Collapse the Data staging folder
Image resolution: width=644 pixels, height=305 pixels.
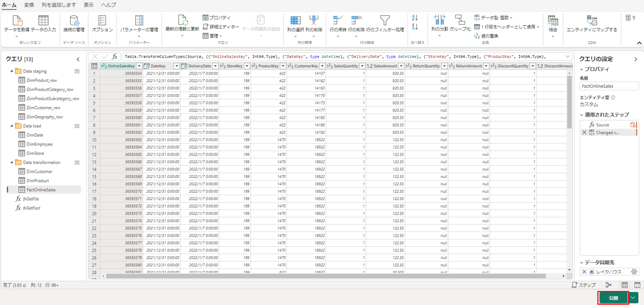pos(12,71)
